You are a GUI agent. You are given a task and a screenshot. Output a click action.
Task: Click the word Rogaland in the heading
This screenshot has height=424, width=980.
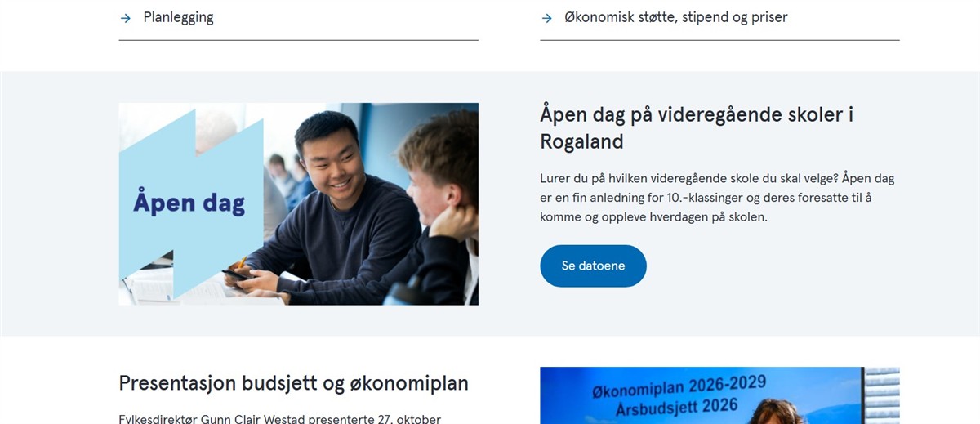(581, 141)
